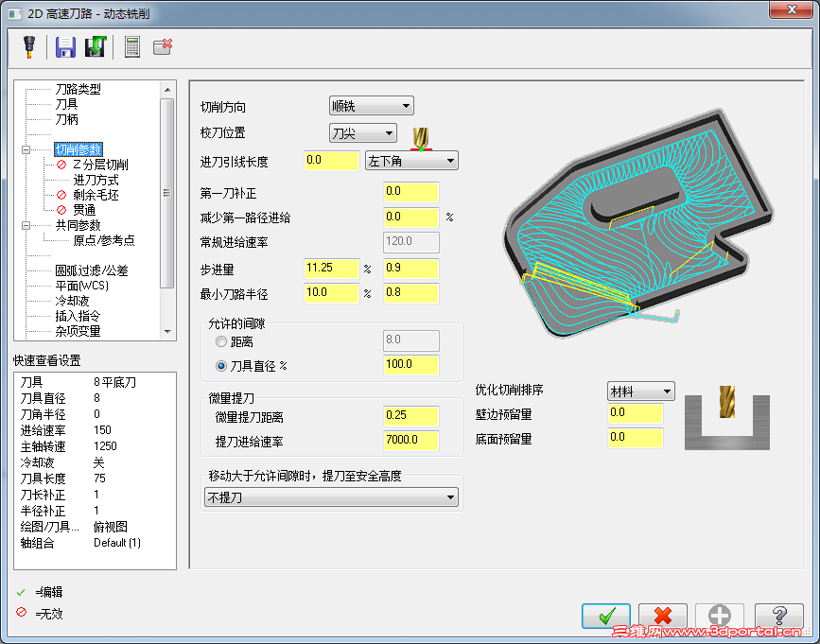Select the 刀具直径 % radio button
820x644 pixels.
tap(220, 366)
